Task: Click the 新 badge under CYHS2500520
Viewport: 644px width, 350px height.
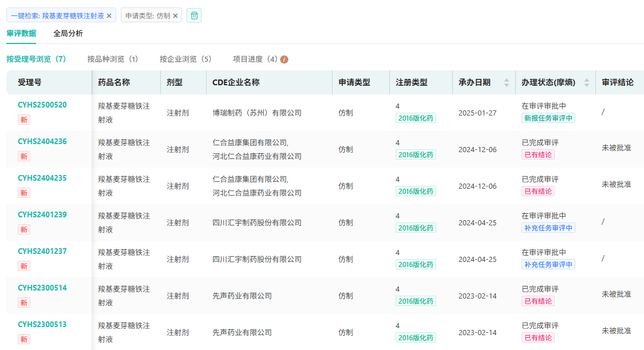Action: point(24,120)
